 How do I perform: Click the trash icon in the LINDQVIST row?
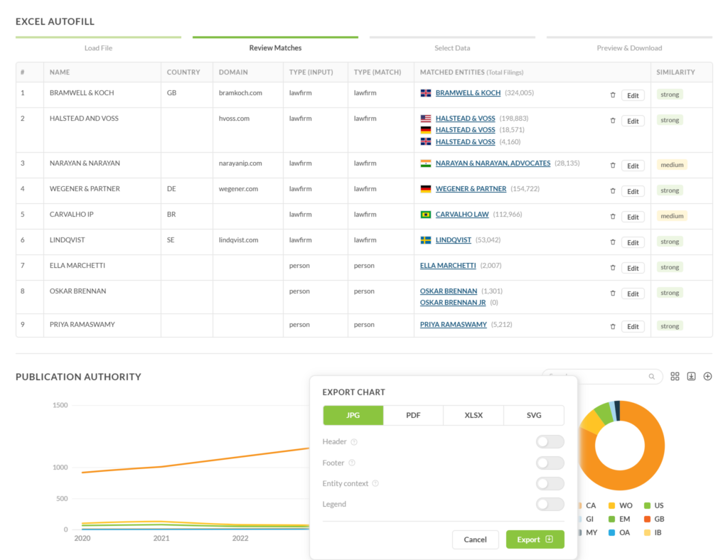pos(613,242)
